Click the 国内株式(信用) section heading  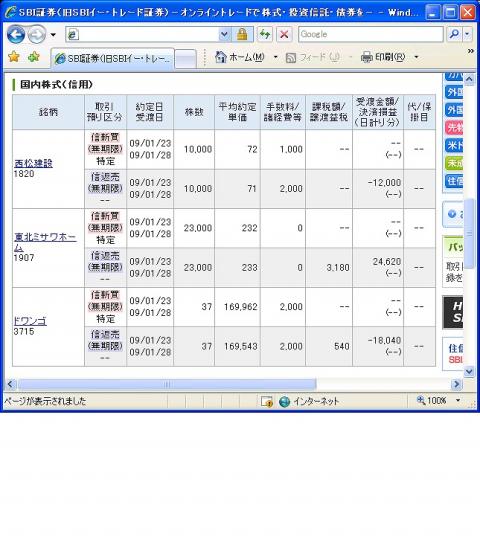(x=56, y=84)
